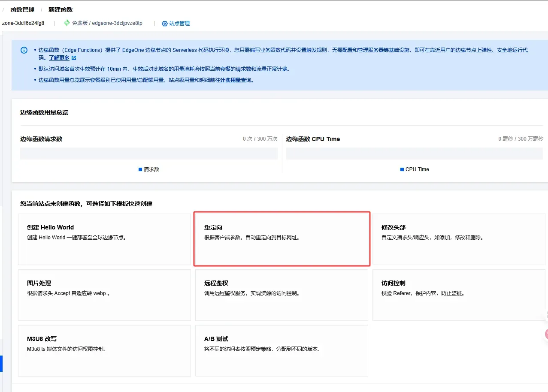The height and width of the screenshot is (392, 548).
Task: Toggle the 请求数 legend marker
Action: [x=140, y=169]
